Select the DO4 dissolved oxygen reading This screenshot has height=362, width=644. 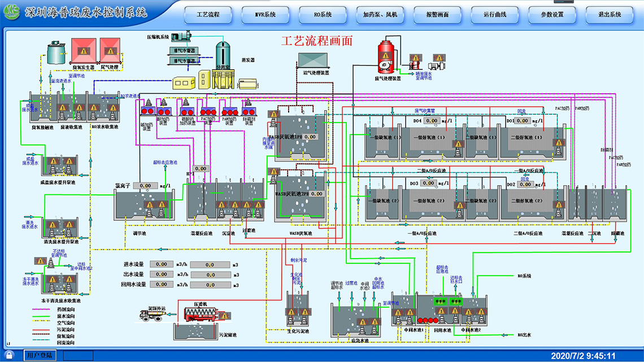pos(432,121)
